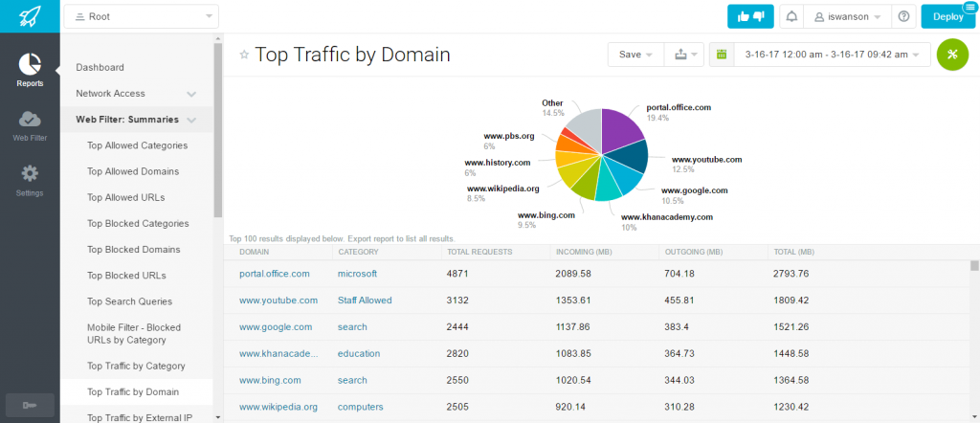Click the www.pbs.org pie label
The width and height of the screenshot is (980, 423).
pyautogui.click(x=509, y=136)
